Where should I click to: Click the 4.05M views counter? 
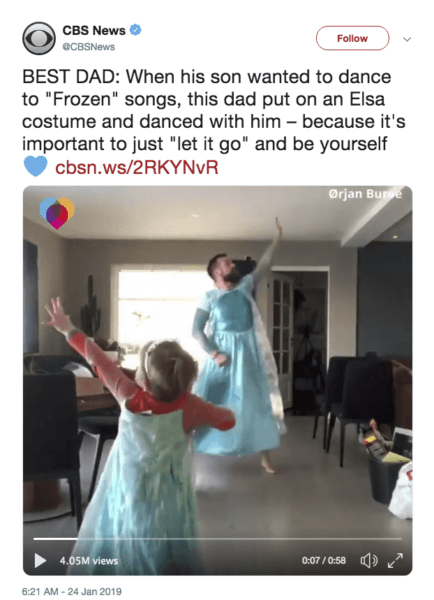point(89,561)
